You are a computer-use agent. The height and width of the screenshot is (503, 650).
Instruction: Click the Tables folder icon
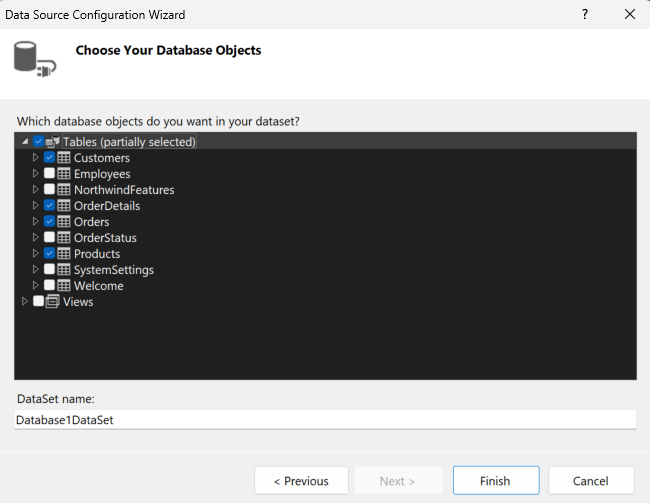click(53, 142)
